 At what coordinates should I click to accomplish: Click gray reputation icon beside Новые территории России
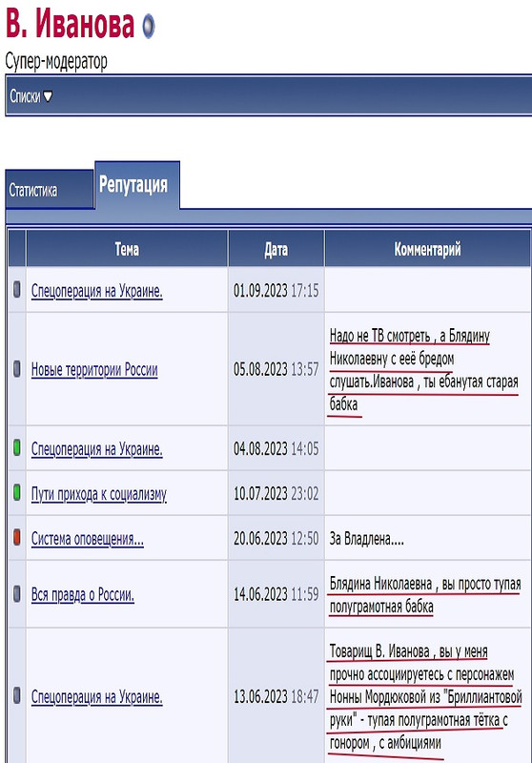click(17, 368)
